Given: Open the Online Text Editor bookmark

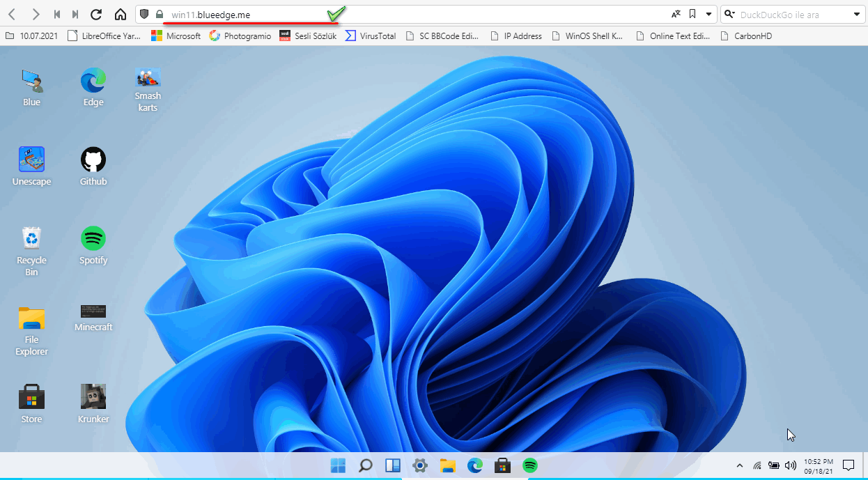Looking at the screenshot, I should point(672,36).
